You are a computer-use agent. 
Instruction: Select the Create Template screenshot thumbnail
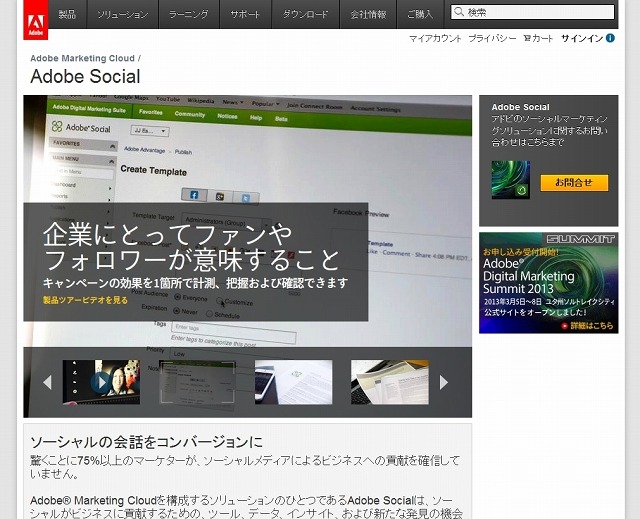(197, 382)
